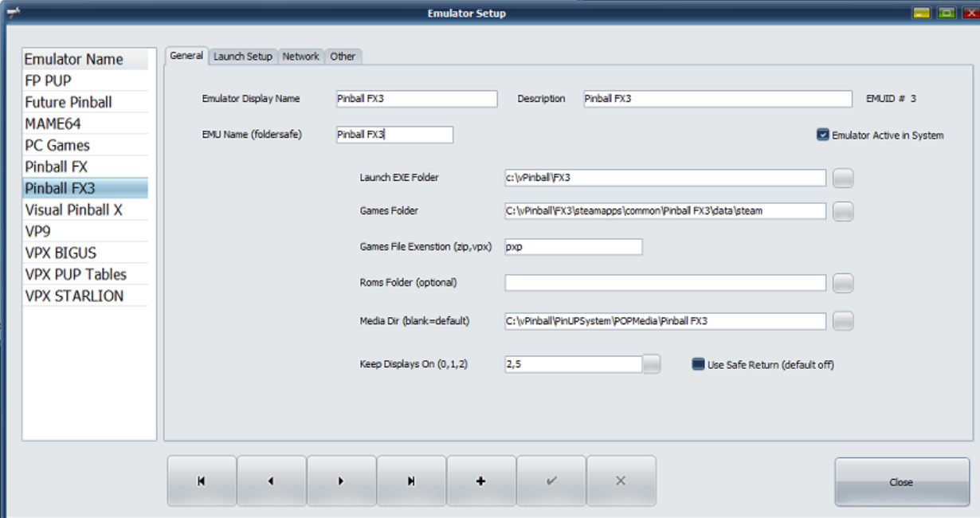Click the app icon in the title bar
Image resolution: width=980 pixels, height=518 pixels.
14,12
